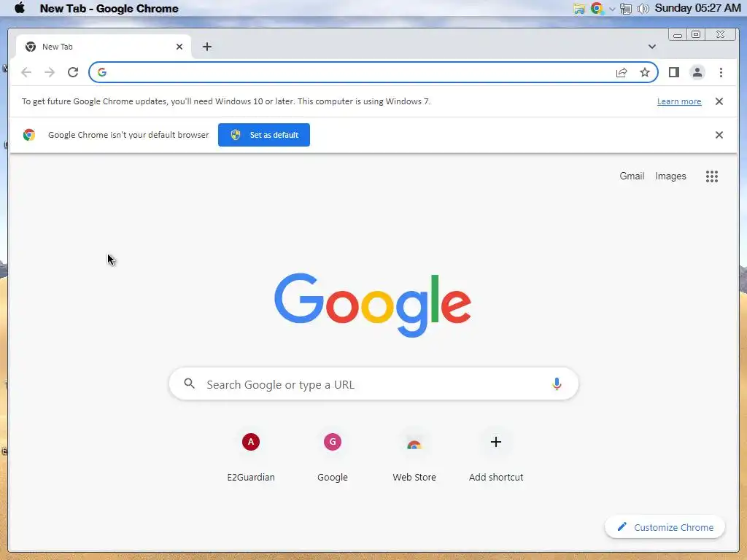Viewport: 747px width, 560px height.
Task: Click the volume speaker tray icon
Action: pyautogui.click(x=643, y=9)
